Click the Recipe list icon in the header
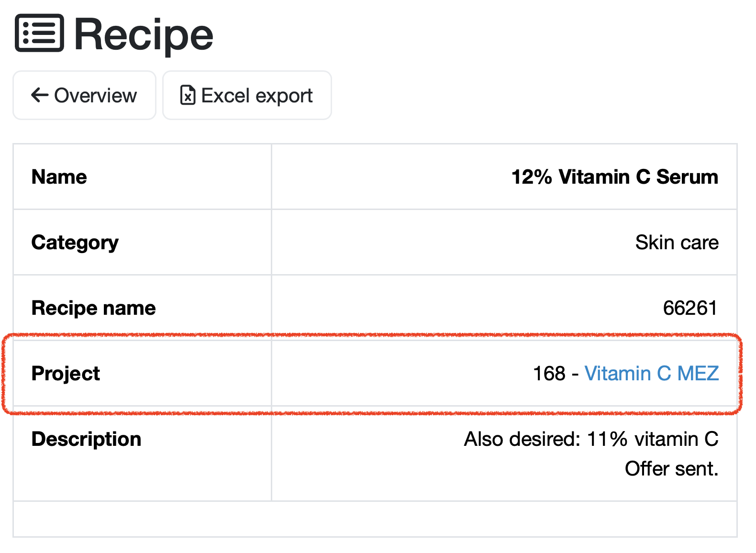Screen dimensions: 756x553 pyautogui.click(x=39, y=33)
